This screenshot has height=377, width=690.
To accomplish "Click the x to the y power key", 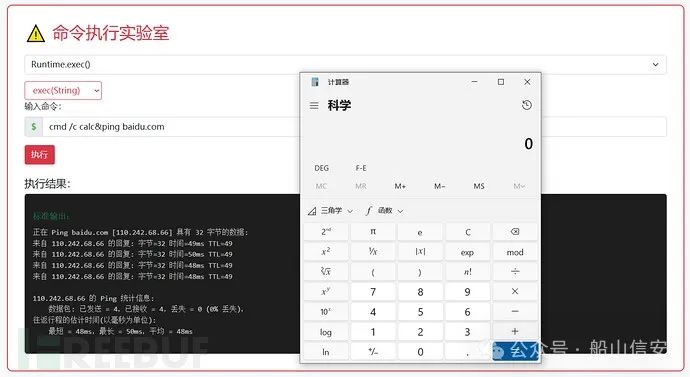I will [x=326, y=292].
